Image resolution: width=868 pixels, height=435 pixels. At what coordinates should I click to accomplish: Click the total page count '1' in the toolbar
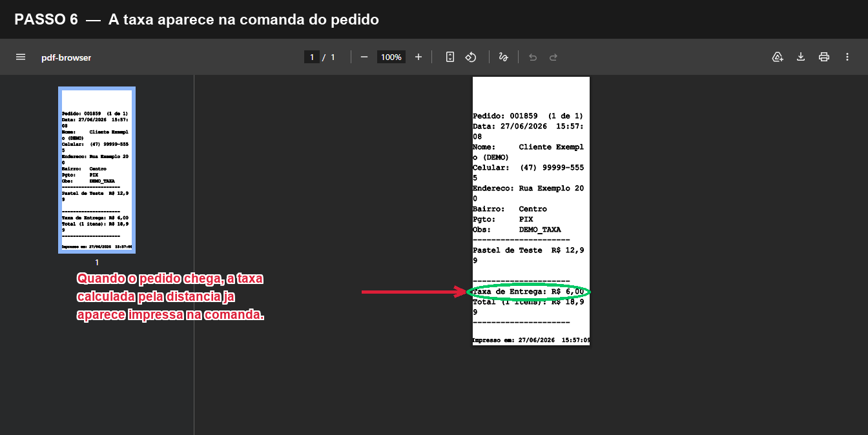tap(333, 57)
